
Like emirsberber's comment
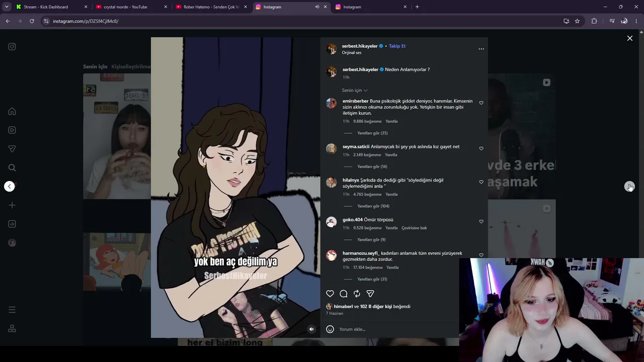tap(481, 103)
